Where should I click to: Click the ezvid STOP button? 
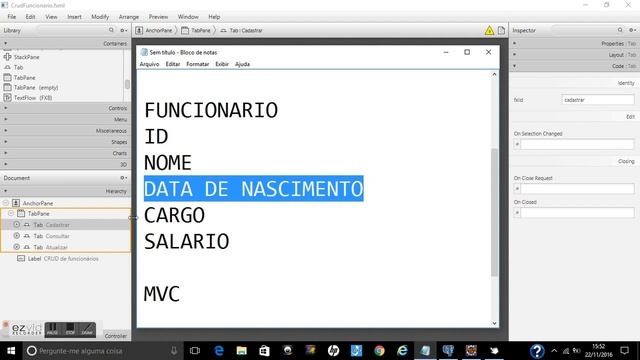click(70, 329)
